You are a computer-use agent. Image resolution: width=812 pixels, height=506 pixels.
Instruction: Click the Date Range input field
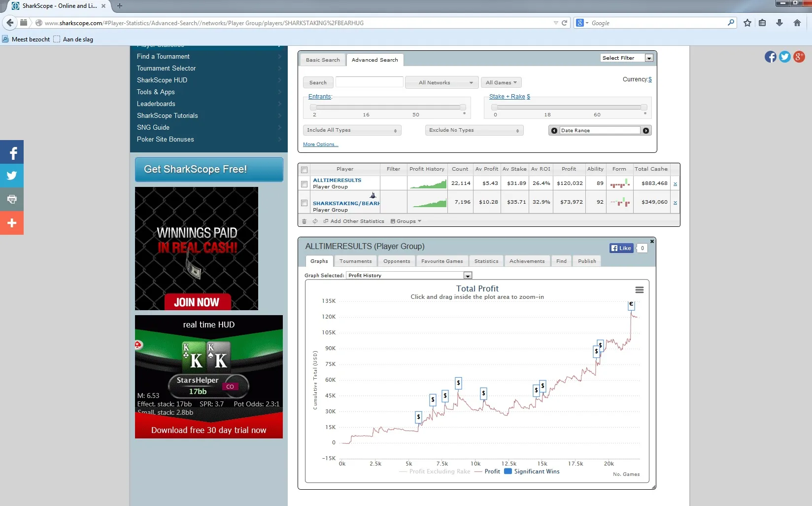coord(600,131)
